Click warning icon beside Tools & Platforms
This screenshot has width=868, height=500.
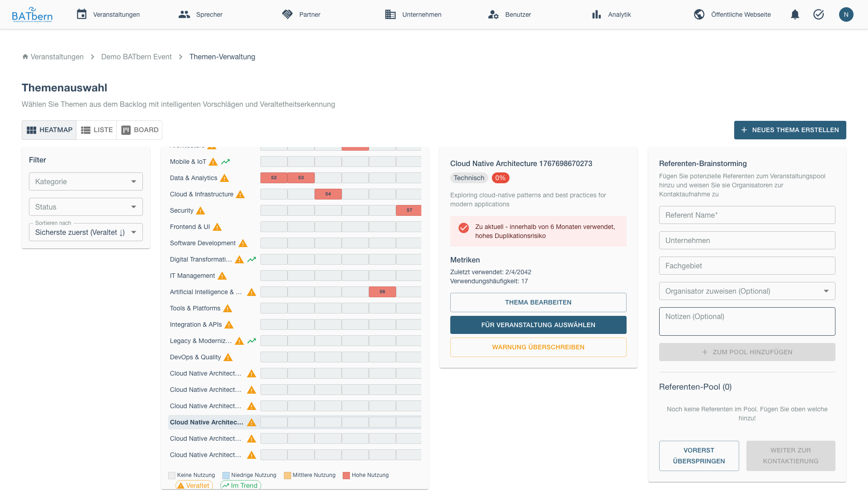(x=228, y=308)
